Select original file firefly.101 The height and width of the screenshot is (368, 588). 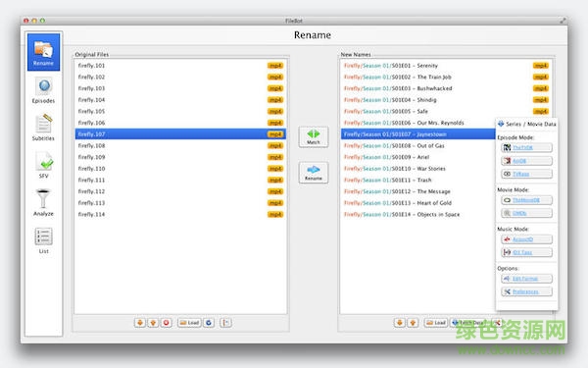(x=180, y=66)
